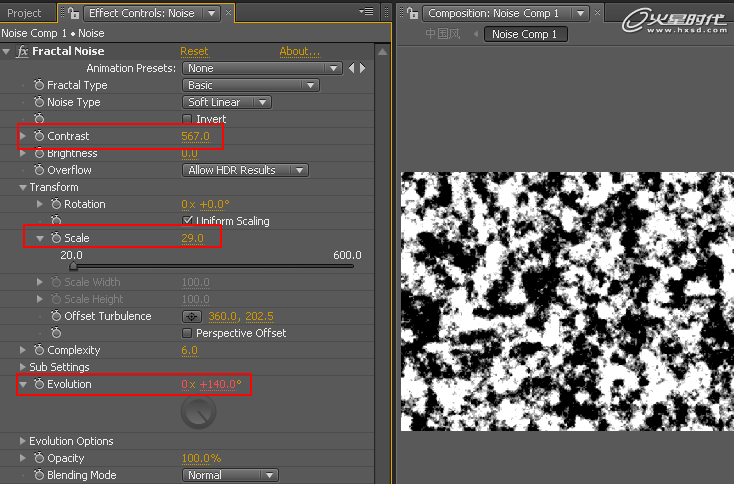Expand the Rotation property
This screenshot has width=734, height=484.
(40, 204)
